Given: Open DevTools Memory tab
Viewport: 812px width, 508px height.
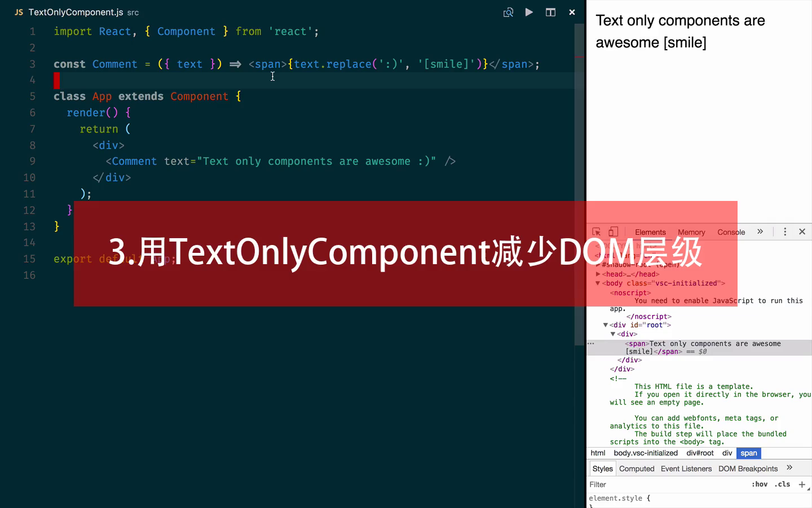Looking at the screenshot, I should 691,232.
